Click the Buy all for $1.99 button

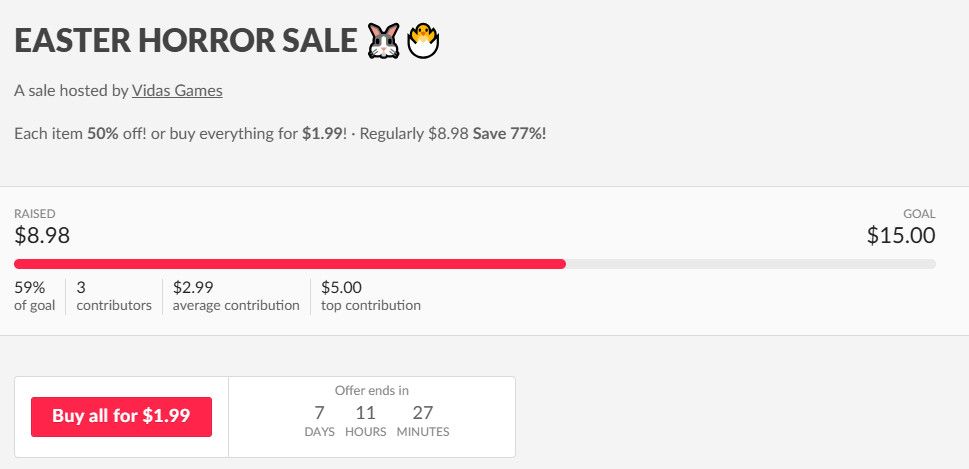click(x=121, y=416)
